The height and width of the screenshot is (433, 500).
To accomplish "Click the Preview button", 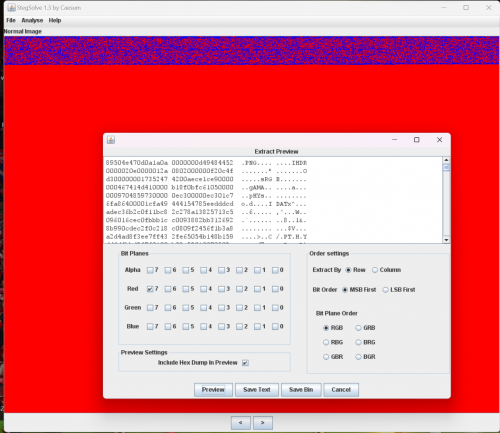I will (x=213, y=390).
